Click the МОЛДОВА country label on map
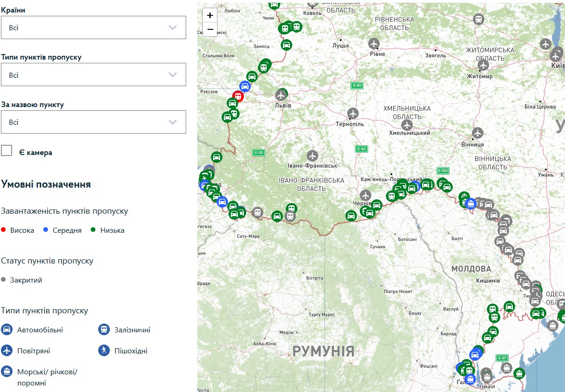This screenshot has width=565, height=392. (x=471, y=269)
